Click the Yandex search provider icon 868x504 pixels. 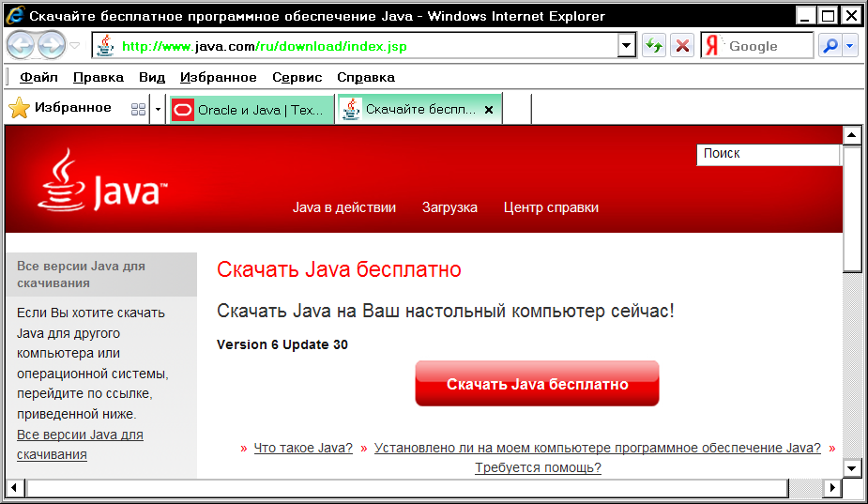713,46
